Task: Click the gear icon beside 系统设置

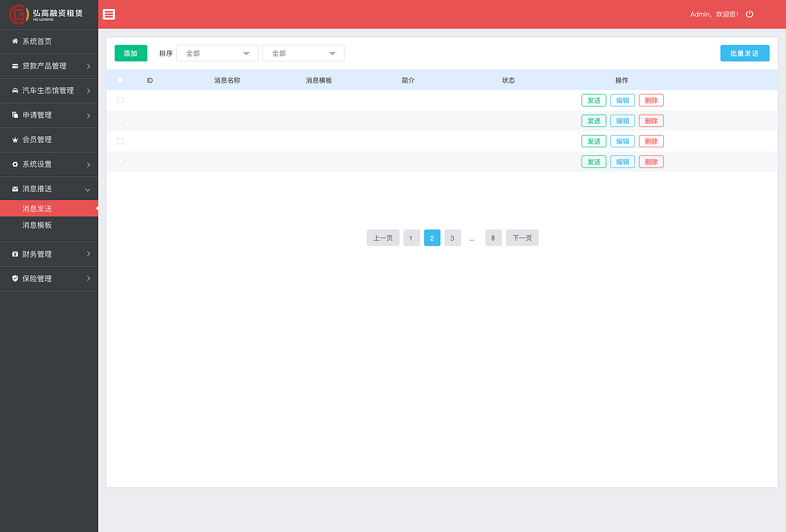Action: (x=15, y=164)
